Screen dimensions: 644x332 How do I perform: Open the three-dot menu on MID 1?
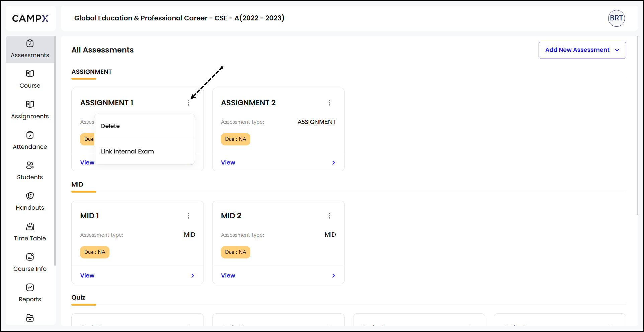[188, 216]
